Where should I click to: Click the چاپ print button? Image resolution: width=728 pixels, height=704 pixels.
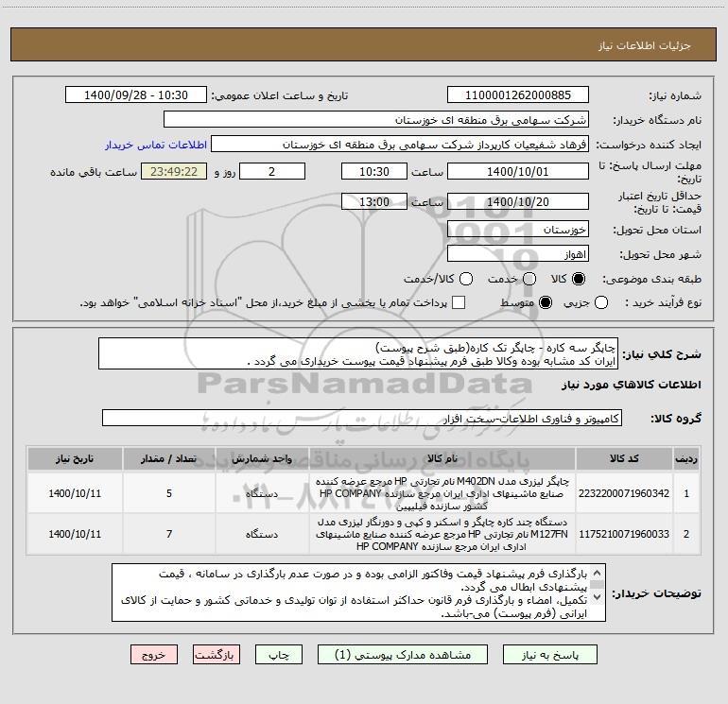[x=279, y=654]
